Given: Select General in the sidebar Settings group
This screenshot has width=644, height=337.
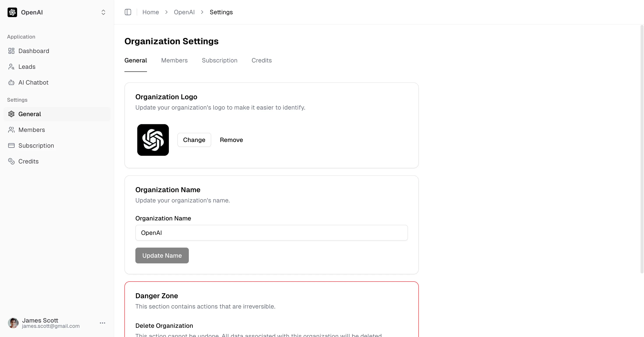Looking at the screenshot, I should (x=57, y=114).
